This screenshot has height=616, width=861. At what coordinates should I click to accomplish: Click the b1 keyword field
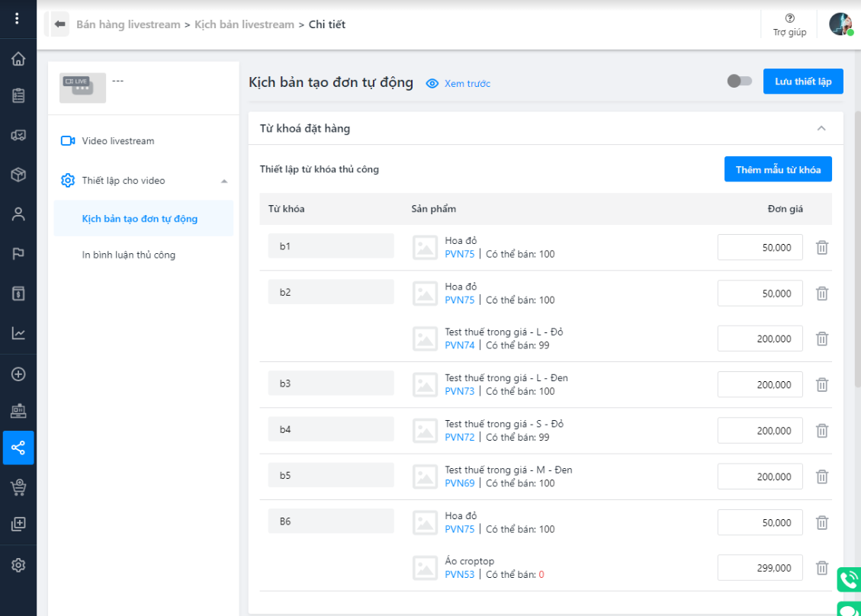click(x=331, y=246)
